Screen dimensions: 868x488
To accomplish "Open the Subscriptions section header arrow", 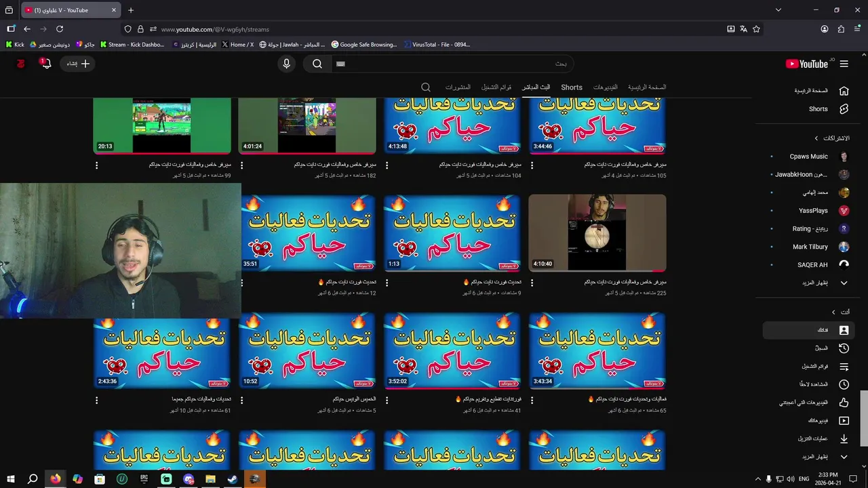I will click(x=816, y=138).
